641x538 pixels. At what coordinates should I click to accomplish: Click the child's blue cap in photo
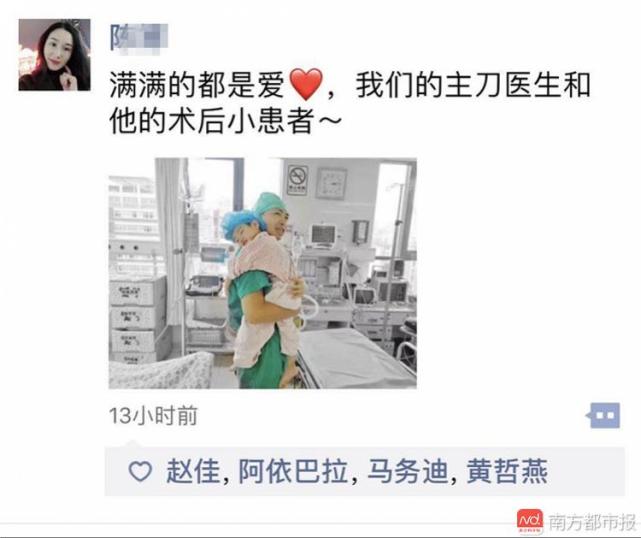coord(237,224)
